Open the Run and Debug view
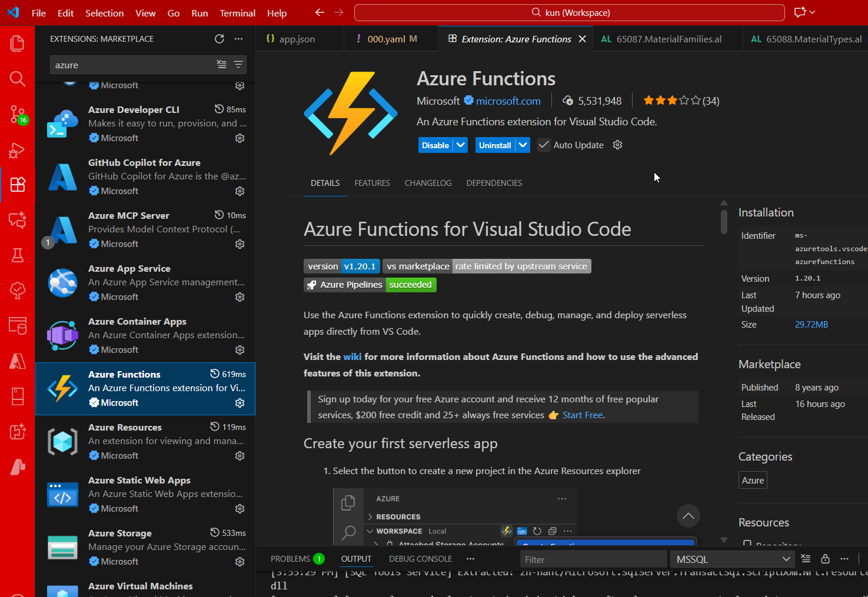The image size is (868, 597). (x=18, y=149)
